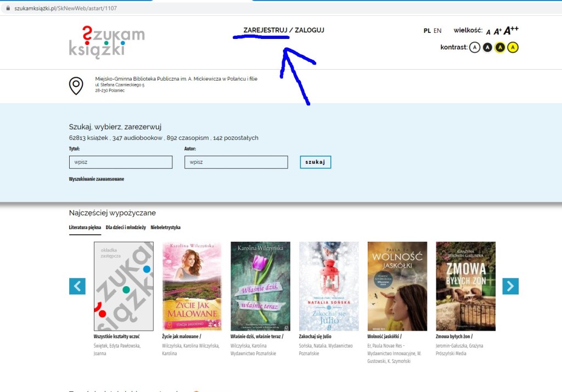The width and height of the screenshot is (562, 392).
Task: Switch to Dla dzieci i młodzieży tab
Action: tap(126, 228)
